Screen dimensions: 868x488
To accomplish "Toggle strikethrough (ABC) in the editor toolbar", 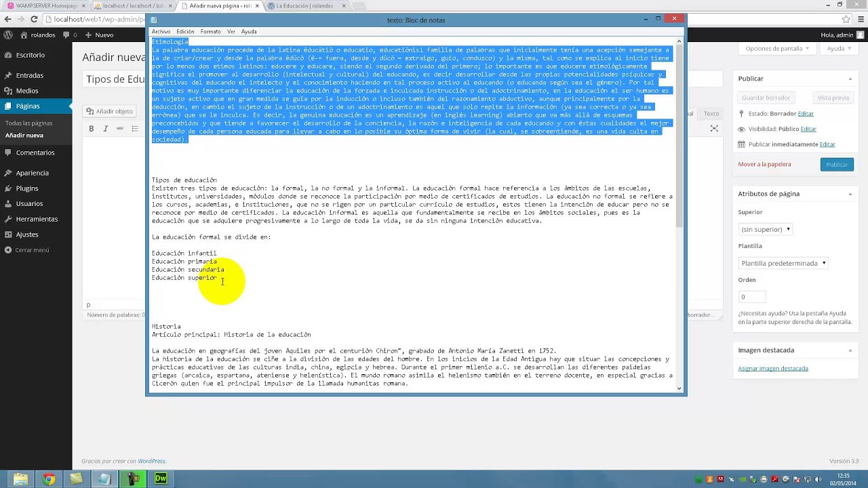I will 120,129.
